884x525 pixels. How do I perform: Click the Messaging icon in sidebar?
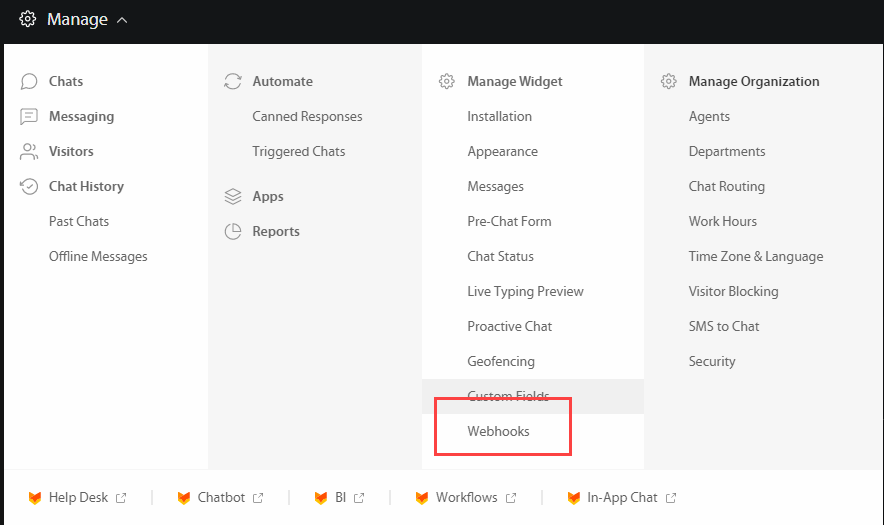click(30, 117)
